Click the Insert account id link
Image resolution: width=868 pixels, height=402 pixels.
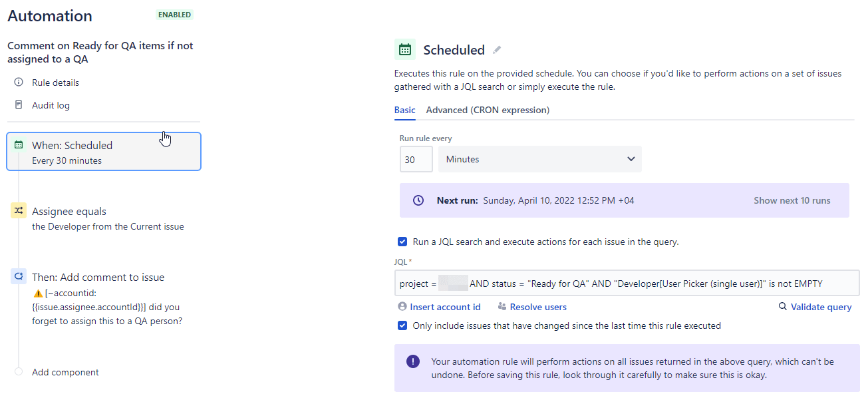point(444,307)
